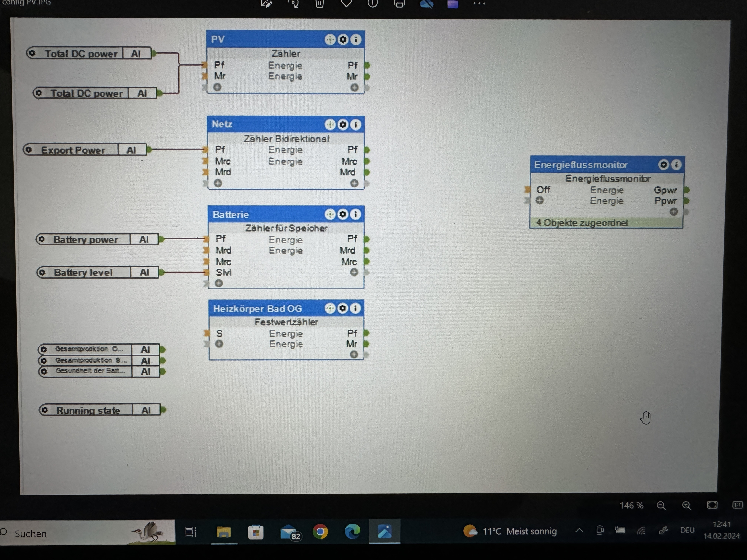
Task: Select the Running state input
Action: click(x=88, y=411)
